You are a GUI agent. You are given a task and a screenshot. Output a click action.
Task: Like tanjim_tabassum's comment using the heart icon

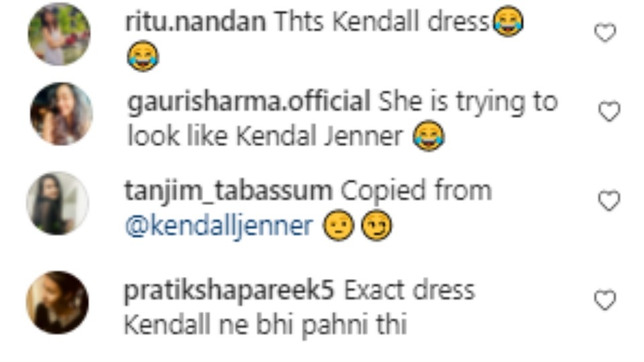point(609,200)
